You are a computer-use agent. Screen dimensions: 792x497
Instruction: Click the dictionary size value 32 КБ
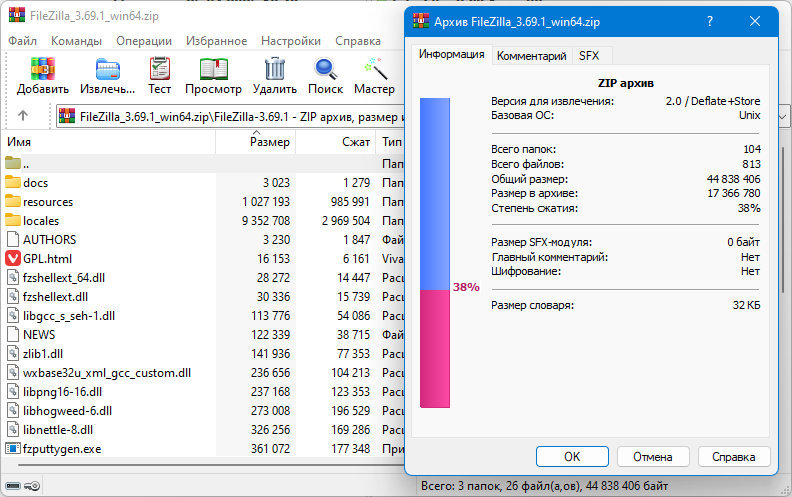coord(747,305)
